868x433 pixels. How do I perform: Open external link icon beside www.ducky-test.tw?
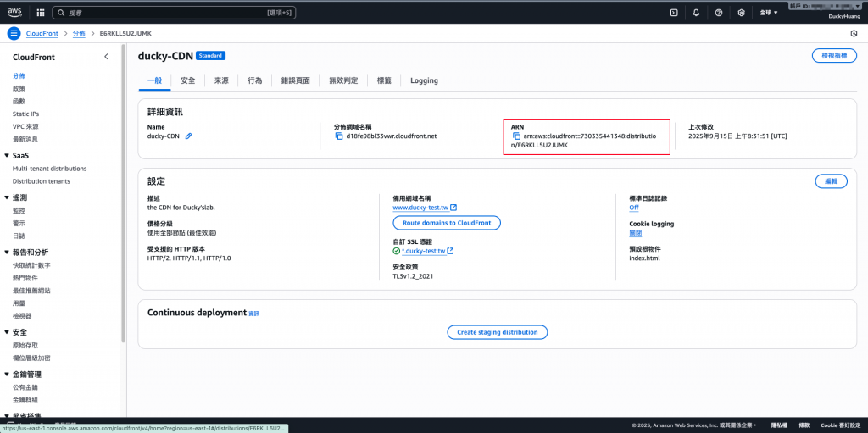(453, 208)
